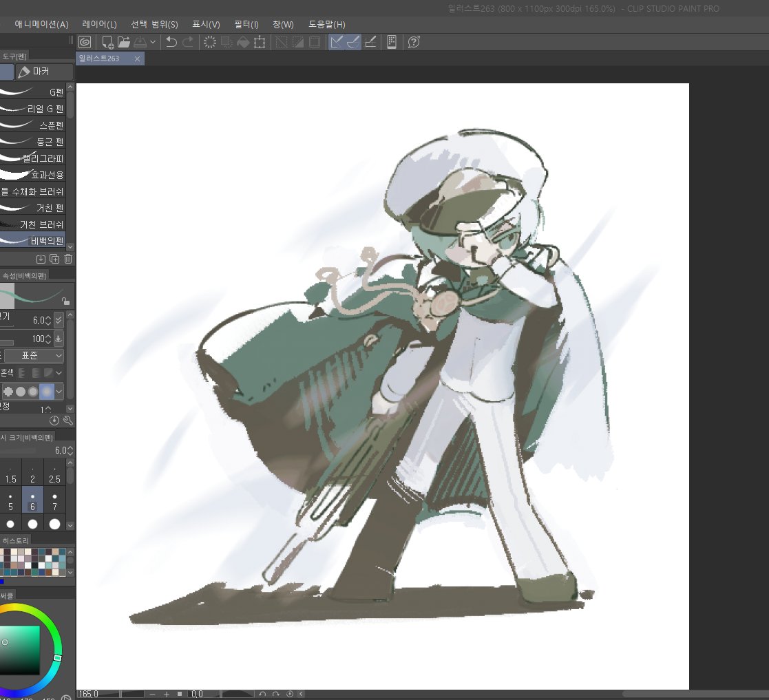Screen dimensions: 769x700
Task: Open the 표준 blending mode dropdown
Action: pos(34,355)
